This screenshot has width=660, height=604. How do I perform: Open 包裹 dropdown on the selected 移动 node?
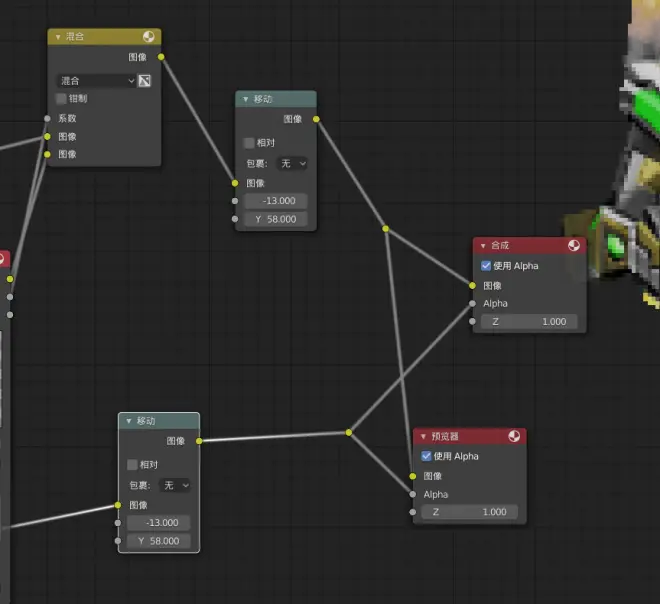click(x=175, y=485)
